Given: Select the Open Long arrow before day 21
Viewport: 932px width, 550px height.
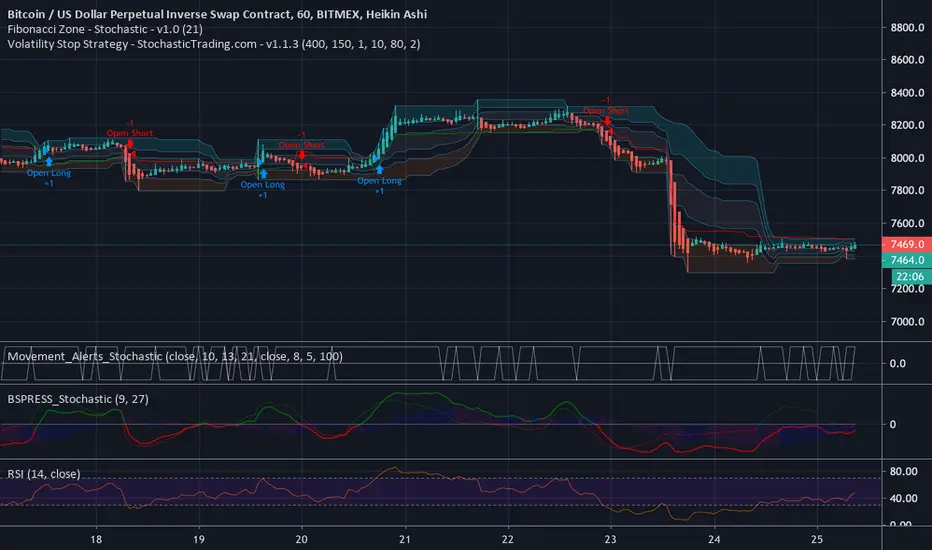Looking at the screenshot, I should [x=379, y=169].
